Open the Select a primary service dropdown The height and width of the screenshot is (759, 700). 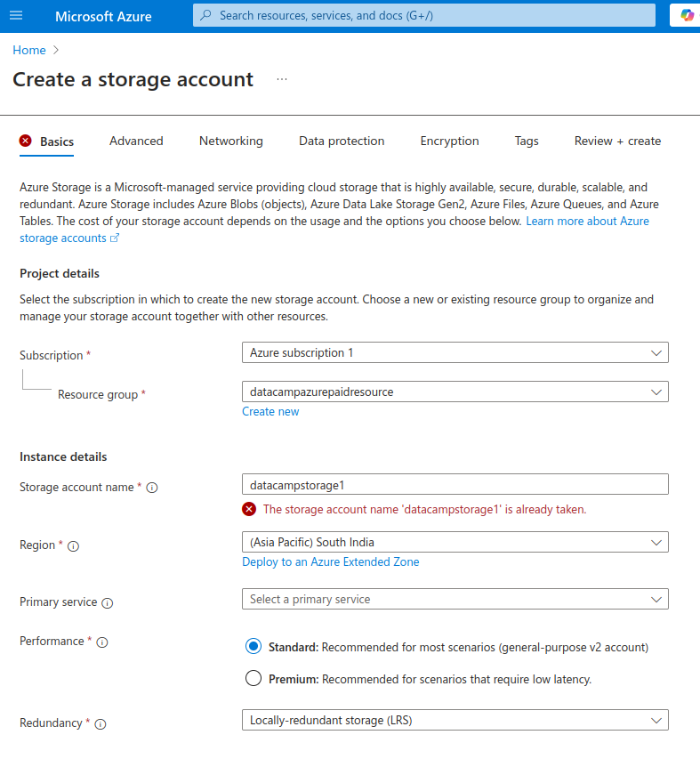coord(455,599)
